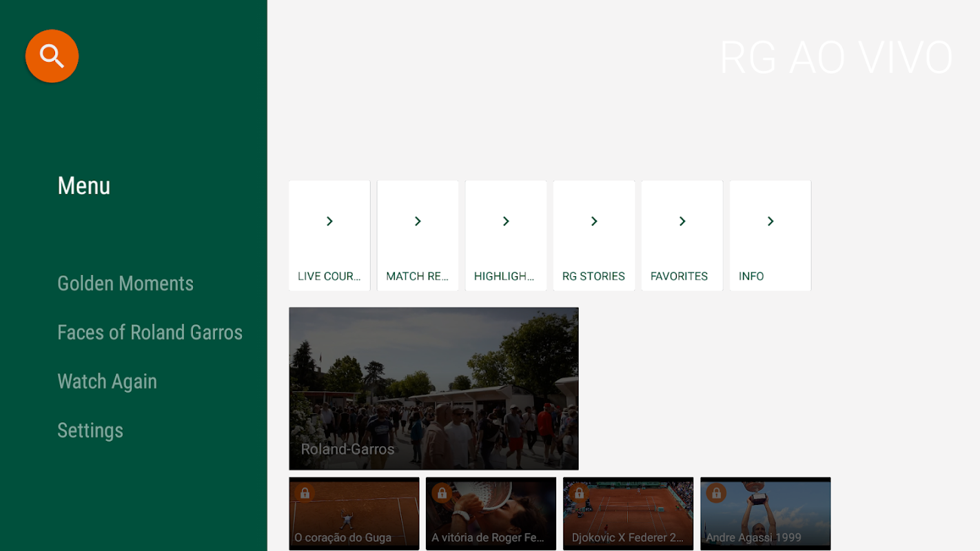Open the LIVE COUR... label
980x551 pixels.
(329, 276)
